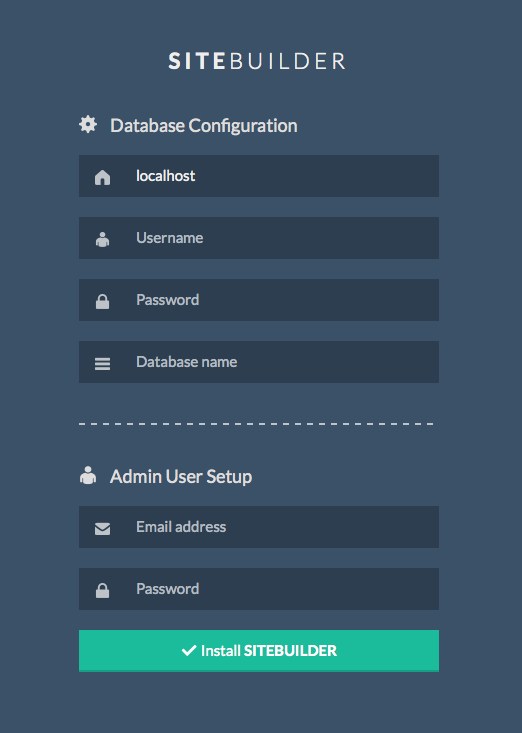Focus the Database name input field

pos(259,362)
